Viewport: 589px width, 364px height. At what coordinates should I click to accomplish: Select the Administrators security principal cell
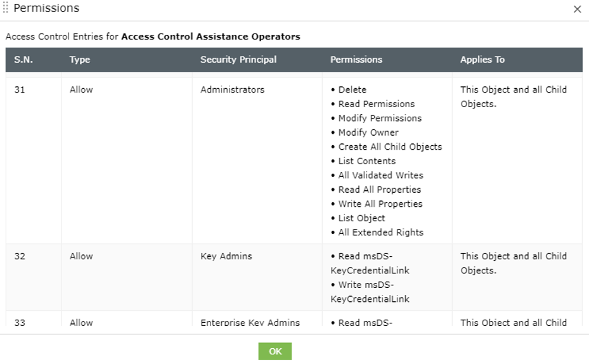click(x=232, y=89)
